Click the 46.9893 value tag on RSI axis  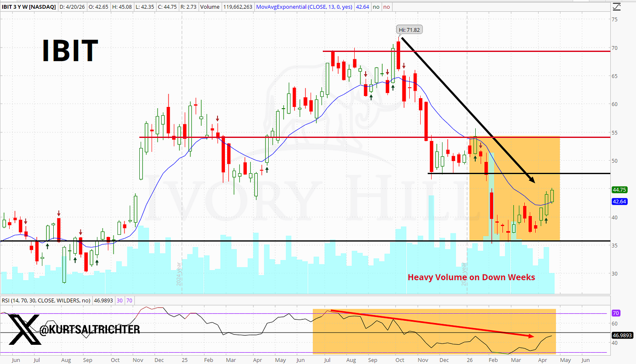pyautogui.click(x=622, y=335)
